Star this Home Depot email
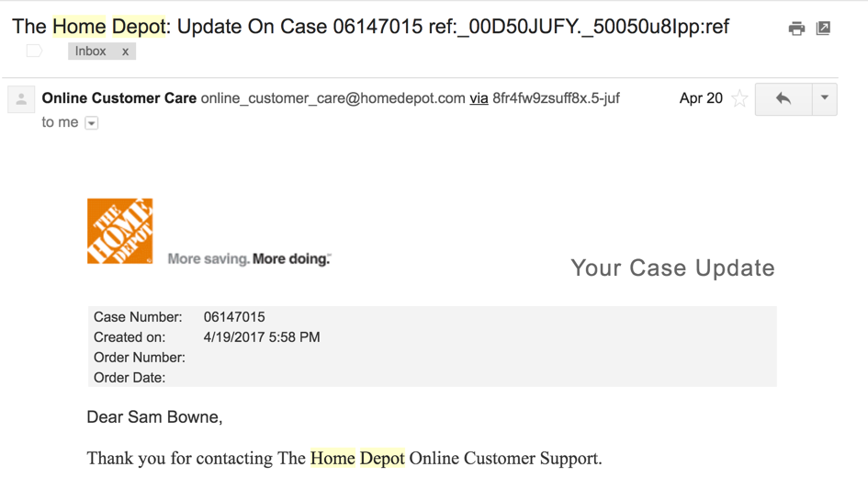 click(739, 99)
